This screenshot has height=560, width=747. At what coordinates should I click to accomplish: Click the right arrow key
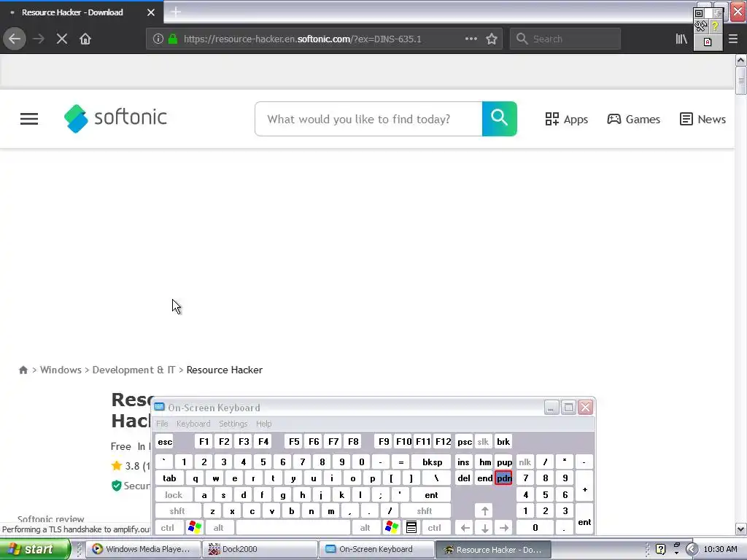coord(504,528)
